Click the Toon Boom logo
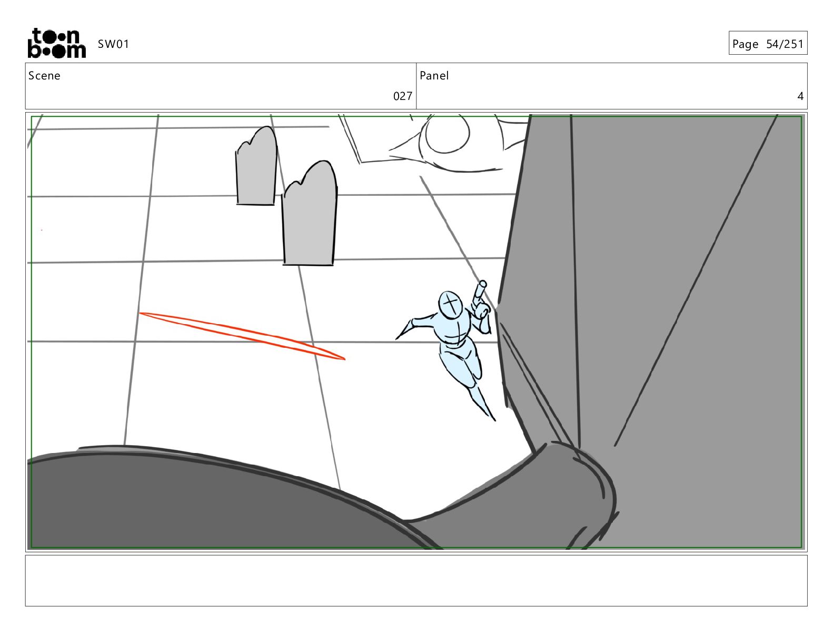 [x=56, y=43]
